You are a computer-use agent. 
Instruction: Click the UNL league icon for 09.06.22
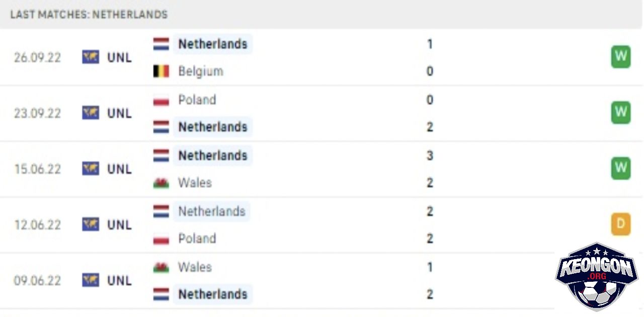coord(91,280)
